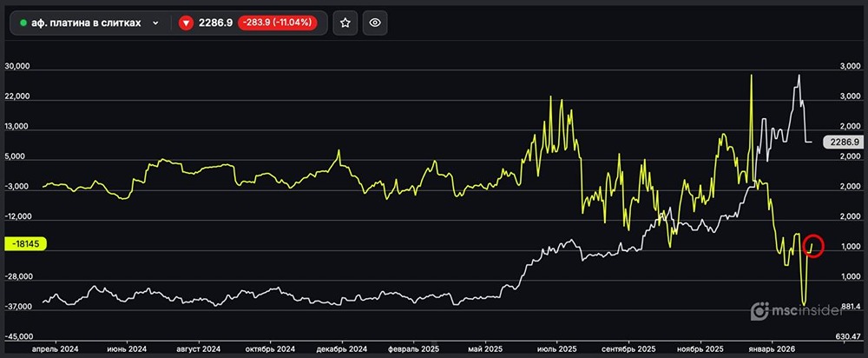Click the green status dot
Image resolution: width=868 pixels, height=358 pixels.
click(x=23, y=23)
